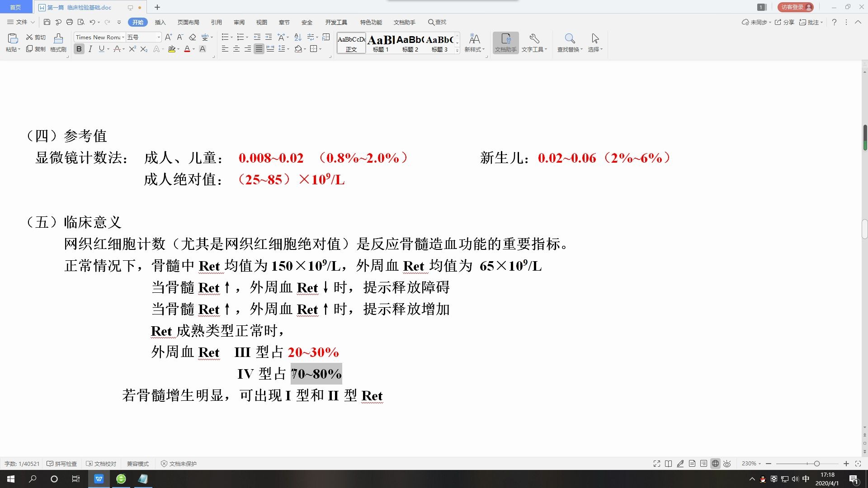Click the 查找 search field
This screenshot has width=868, height=488.
click(438, 22)
